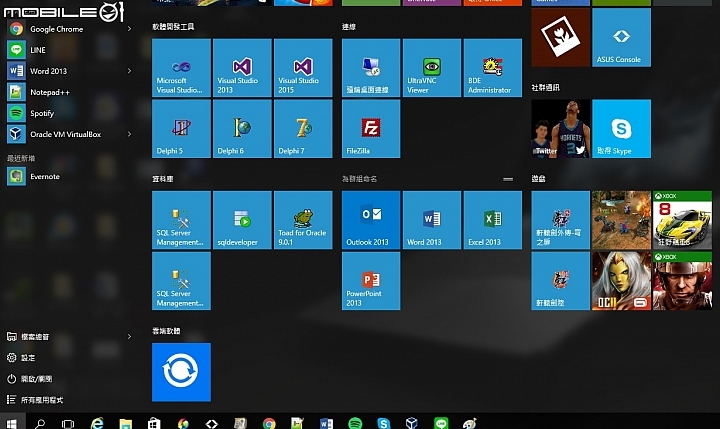Launch Visual Studio 2013 tile
Image resolution: width=720 pixels, height=429 pixels.
point(242,68)
